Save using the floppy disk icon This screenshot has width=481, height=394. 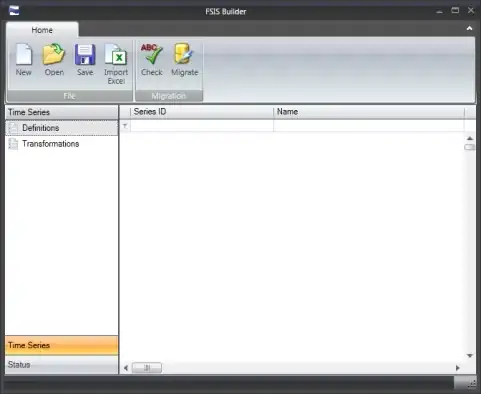pyautogui.click(x=85, y=54)
